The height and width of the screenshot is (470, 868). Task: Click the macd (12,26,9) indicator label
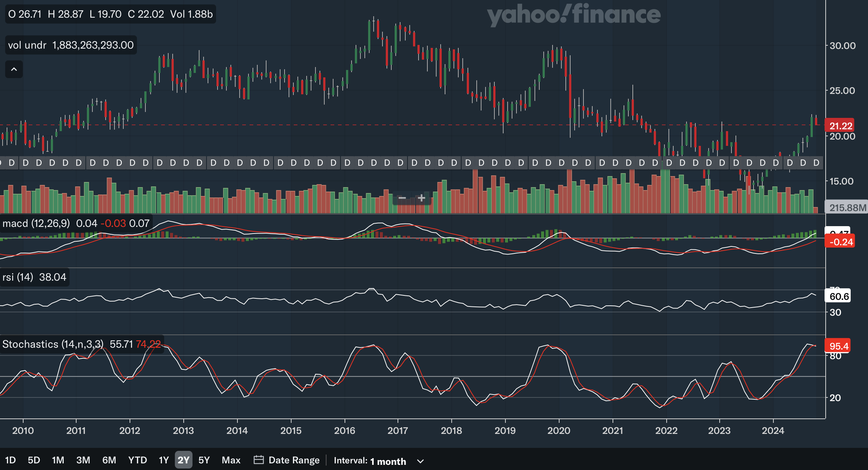[x=36, y=224]
